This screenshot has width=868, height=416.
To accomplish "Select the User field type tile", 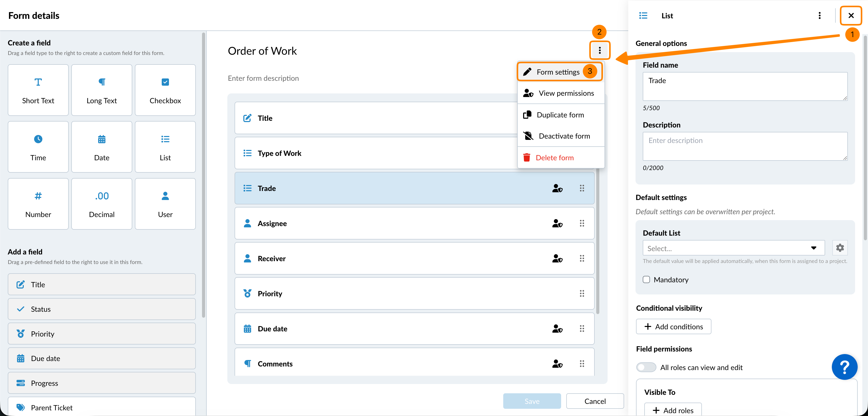I will click(x=165, y=204).
